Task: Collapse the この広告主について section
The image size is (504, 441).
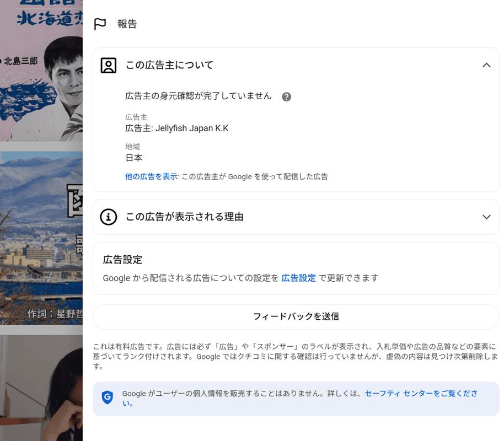Action: [486, 65]
